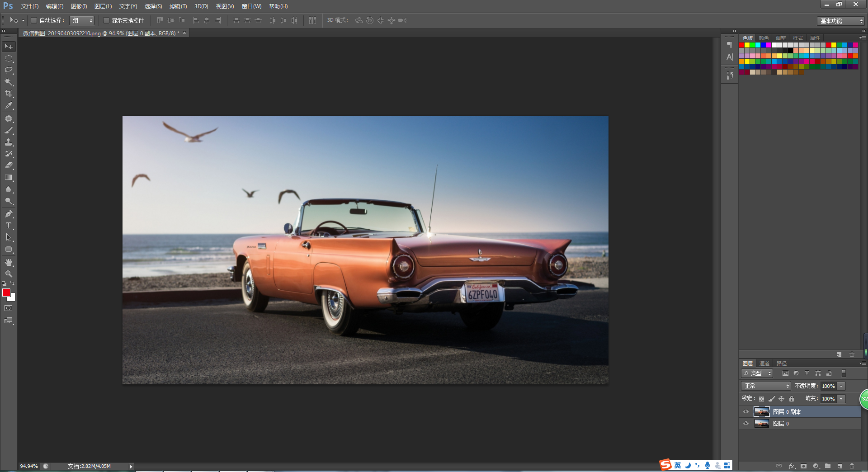Select the Pen tool
Viewport: 868px width, 472px height.
pos(9,214)
